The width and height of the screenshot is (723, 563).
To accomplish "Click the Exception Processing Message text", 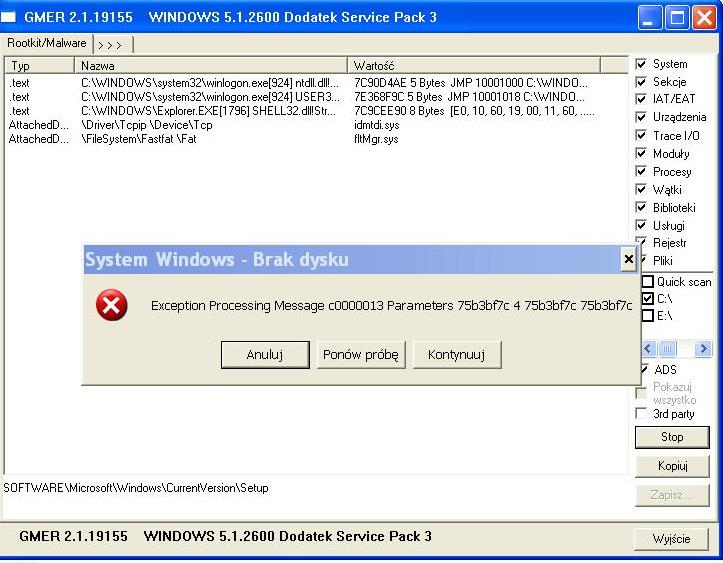I will point(391,305).
